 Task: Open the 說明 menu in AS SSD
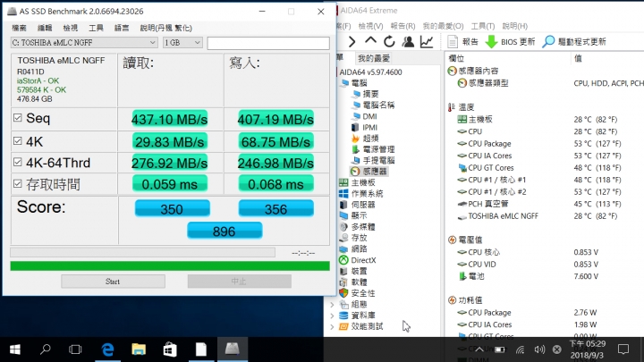(x=166, y=28)
